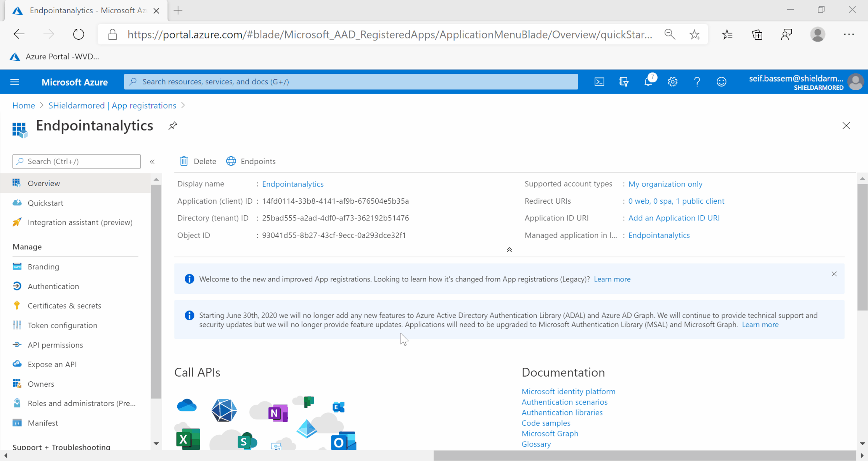
Task: Open the notifications bell
Action: click(648, 82)
